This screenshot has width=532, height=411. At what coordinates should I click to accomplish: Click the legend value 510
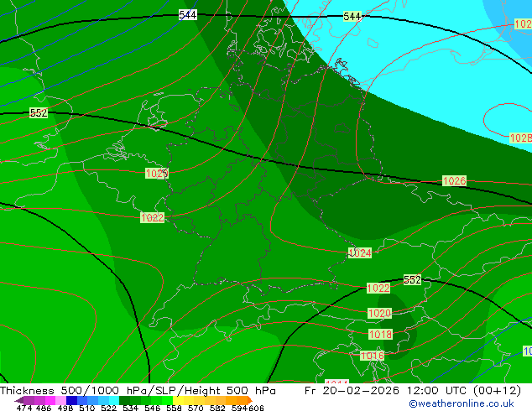tap(87, 408)
